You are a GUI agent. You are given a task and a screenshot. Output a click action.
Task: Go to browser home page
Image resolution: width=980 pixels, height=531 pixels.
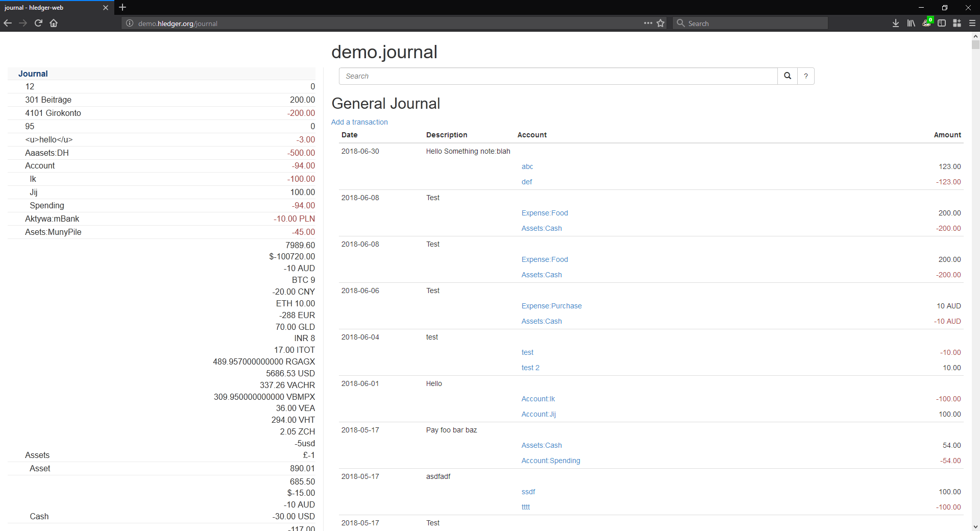coord(54,23)
